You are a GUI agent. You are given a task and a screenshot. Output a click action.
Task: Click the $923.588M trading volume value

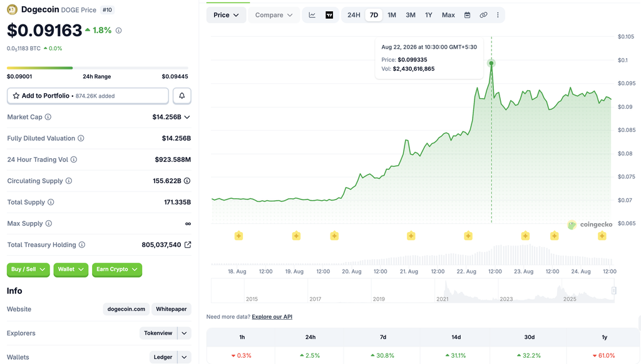click(173, 159)
